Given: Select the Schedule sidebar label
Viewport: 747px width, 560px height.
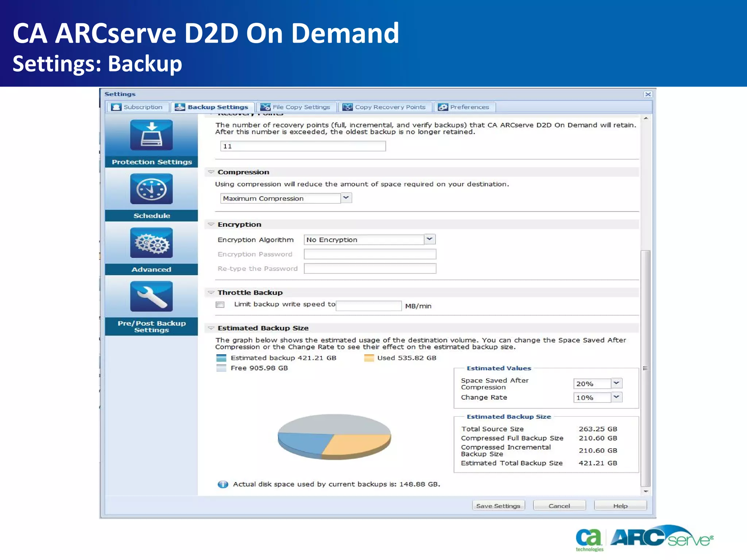Looking at the screenshot, I should (152, 215).
